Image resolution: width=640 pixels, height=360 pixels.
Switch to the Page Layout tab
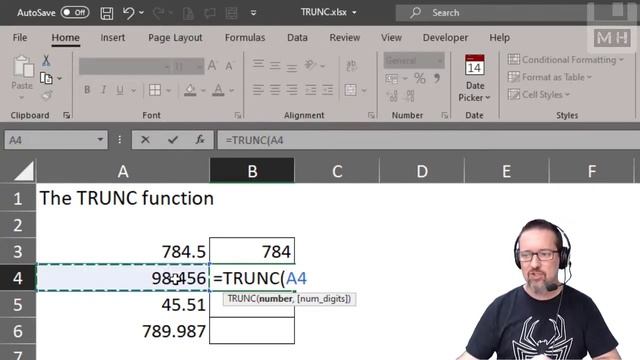175,38
